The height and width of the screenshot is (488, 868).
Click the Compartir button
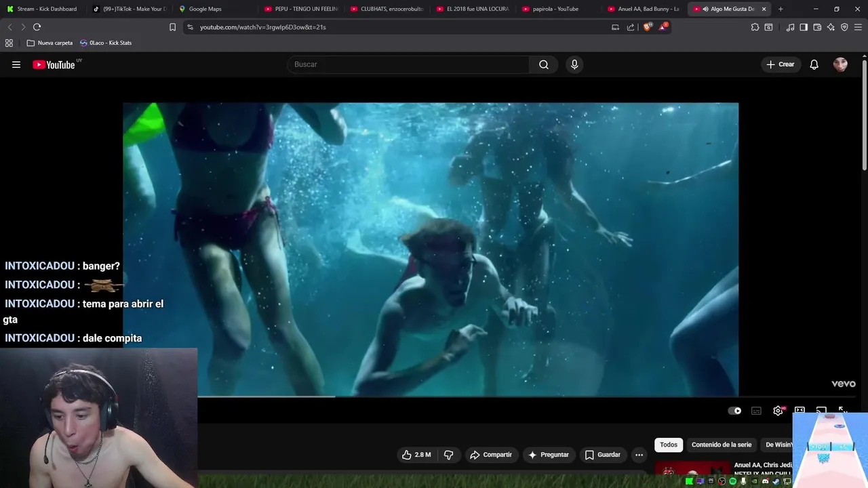(490, 455)
